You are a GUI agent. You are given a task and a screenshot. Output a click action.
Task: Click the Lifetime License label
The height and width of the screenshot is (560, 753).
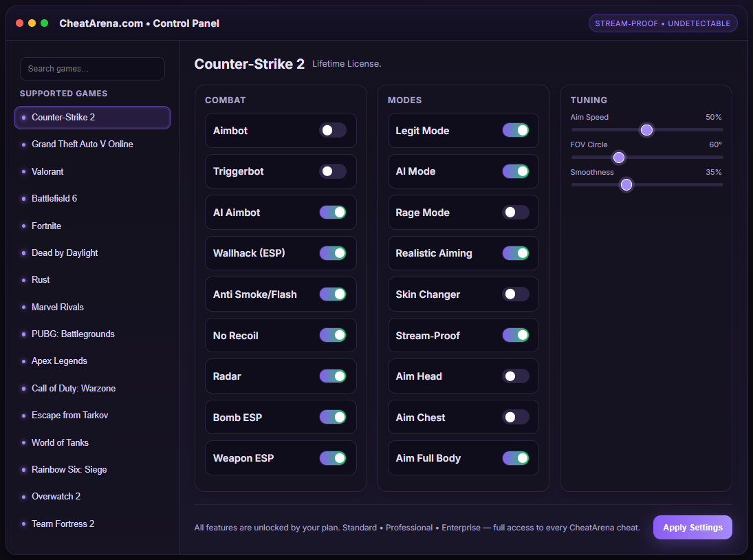coord(347,64)
